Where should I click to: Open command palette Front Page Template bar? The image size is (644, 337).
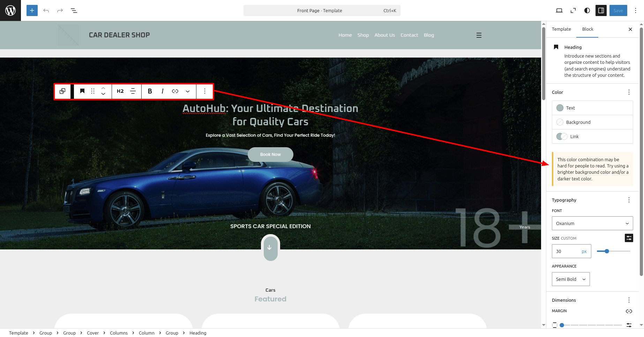[322, 10]
